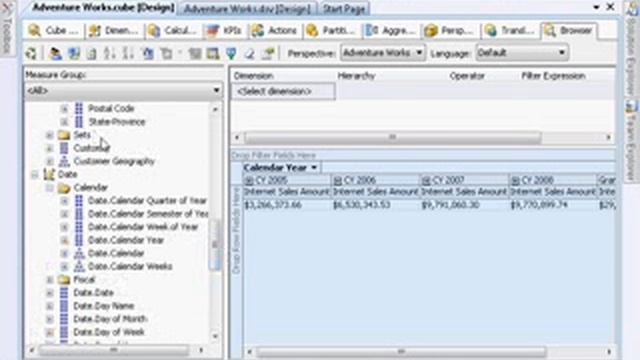Viewport: 640px width, 360px height.
Task: Select Date.Calendar Semester of Year item
Action: (x=148, y=214)
